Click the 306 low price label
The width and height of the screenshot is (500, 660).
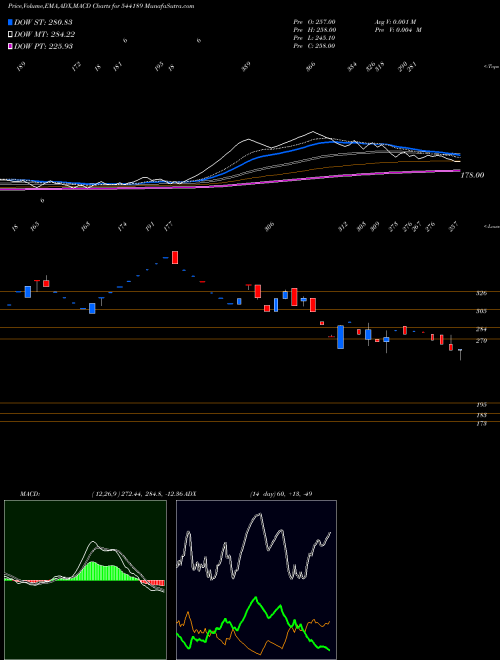click(269, 226)
